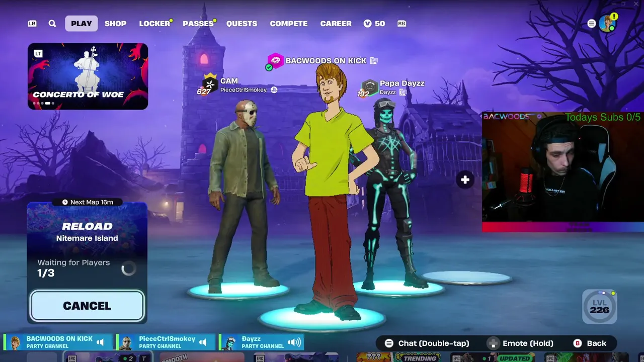The height and width of the screenshot is (362, 644).
Task: Click Waiting for Players 1/3 status
Action: [x=73, y=268]
